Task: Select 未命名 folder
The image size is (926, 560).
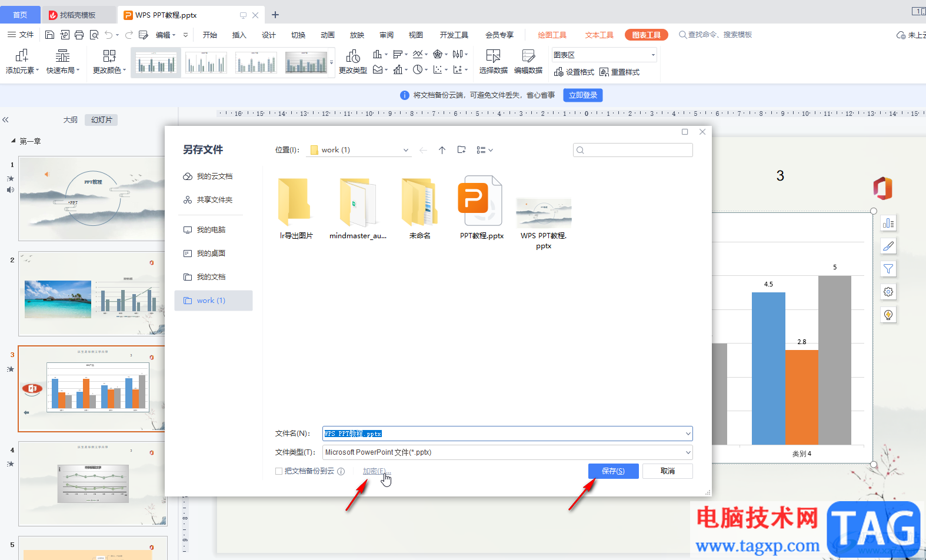Action: coord(419,208)
